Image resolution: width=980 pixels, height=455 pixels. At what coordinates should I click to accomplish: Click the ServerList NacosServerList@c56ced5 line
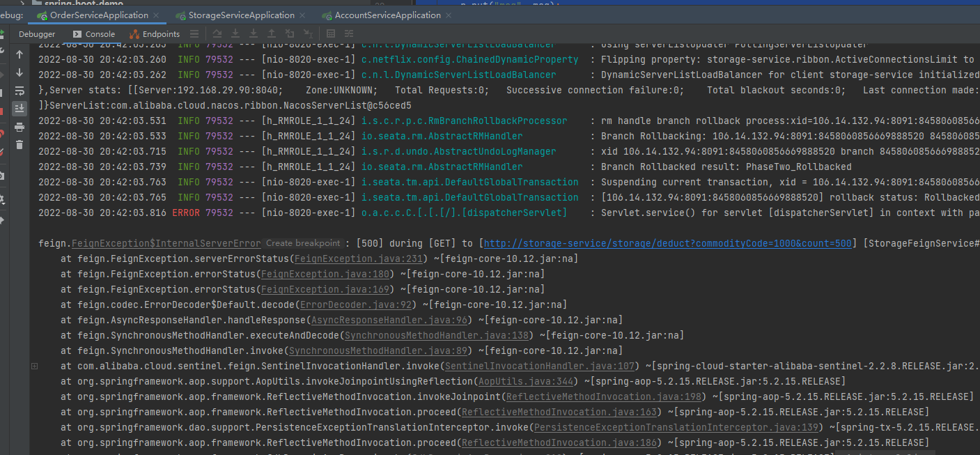[x=225, y=105]
